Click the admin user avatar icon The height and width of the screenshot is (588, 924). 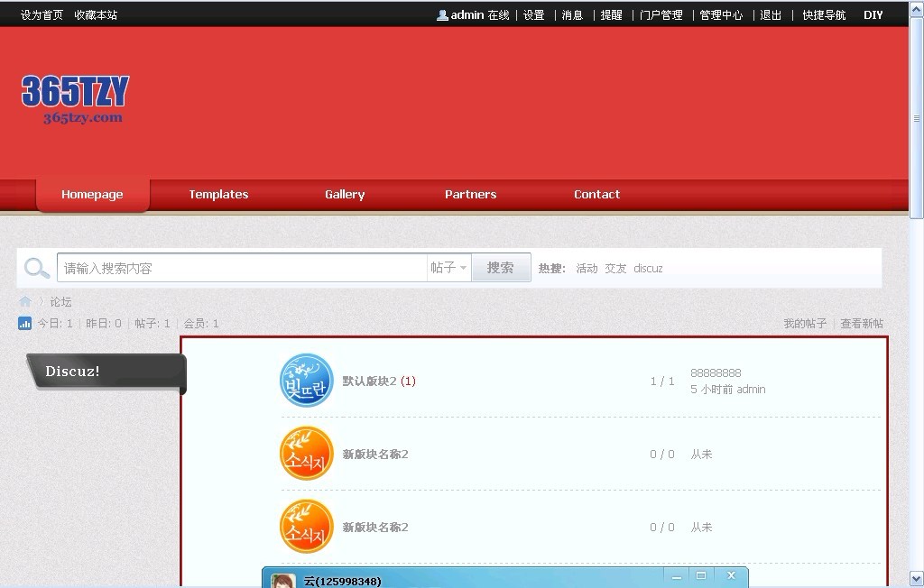(442, 15)
